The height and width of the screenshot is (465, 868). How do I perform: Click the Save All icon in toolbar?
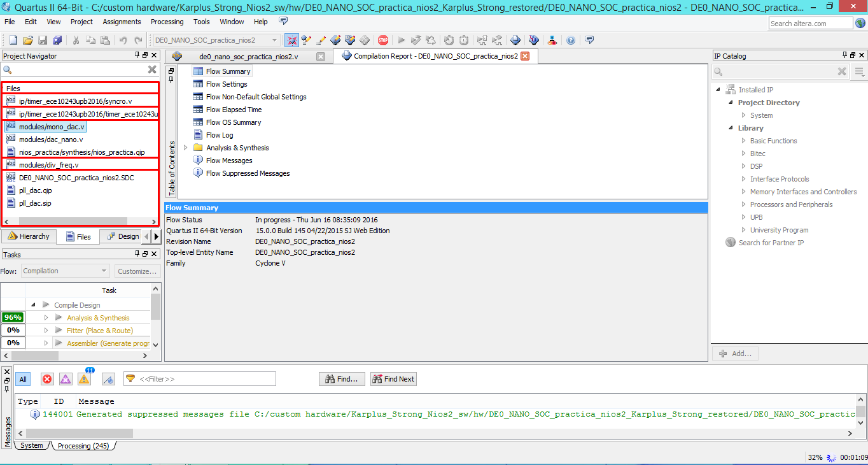point(57,40)
